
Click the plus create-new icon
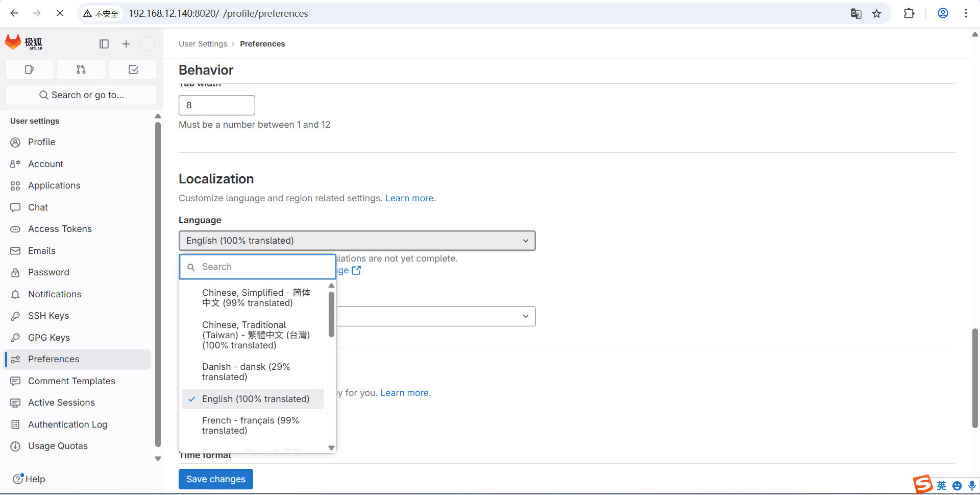[126, 44]
